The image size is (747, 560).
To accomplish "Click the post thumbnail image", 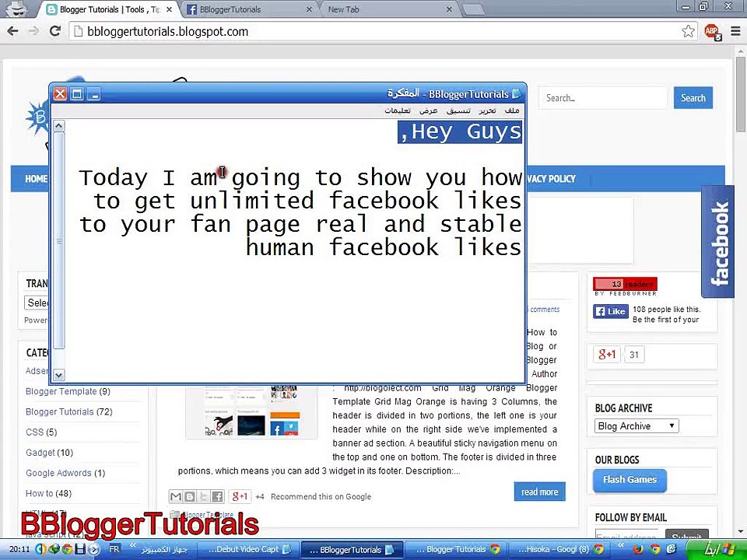I will tap(251, 412).
